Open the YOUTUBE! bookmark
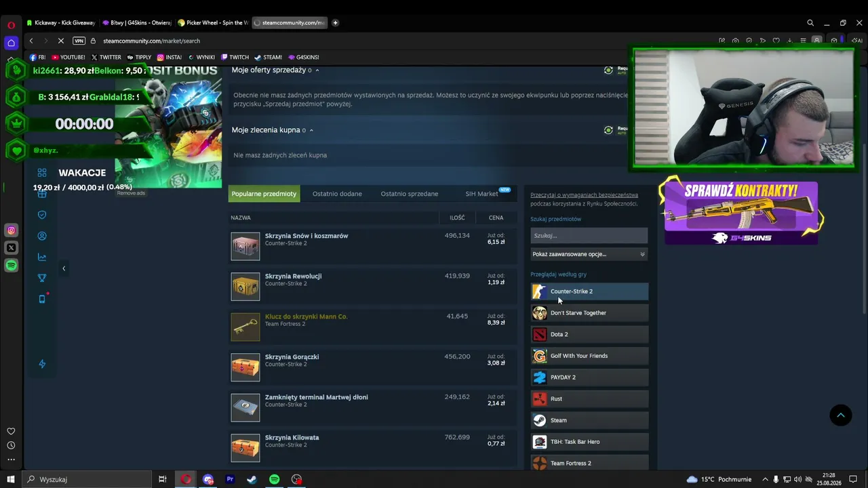Image resolution: width=868 pixels, height=488 pixels. pos(68,58)
